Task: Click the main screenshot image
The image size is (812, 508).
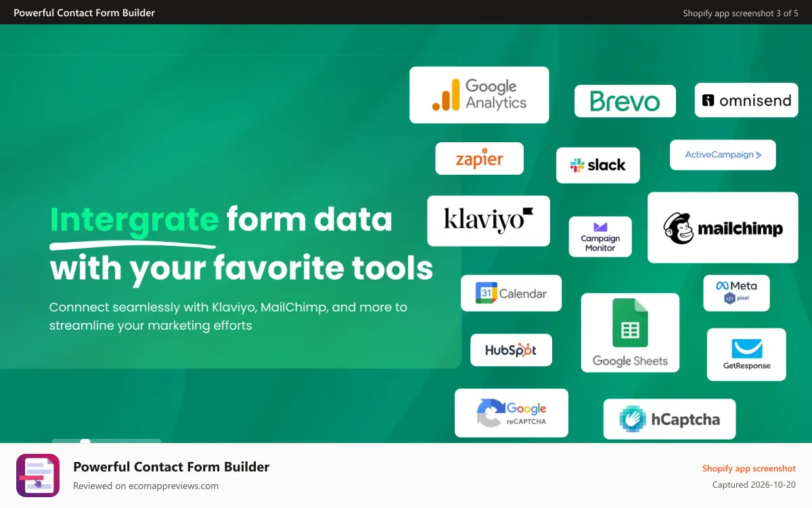Action: click(406, 234)
